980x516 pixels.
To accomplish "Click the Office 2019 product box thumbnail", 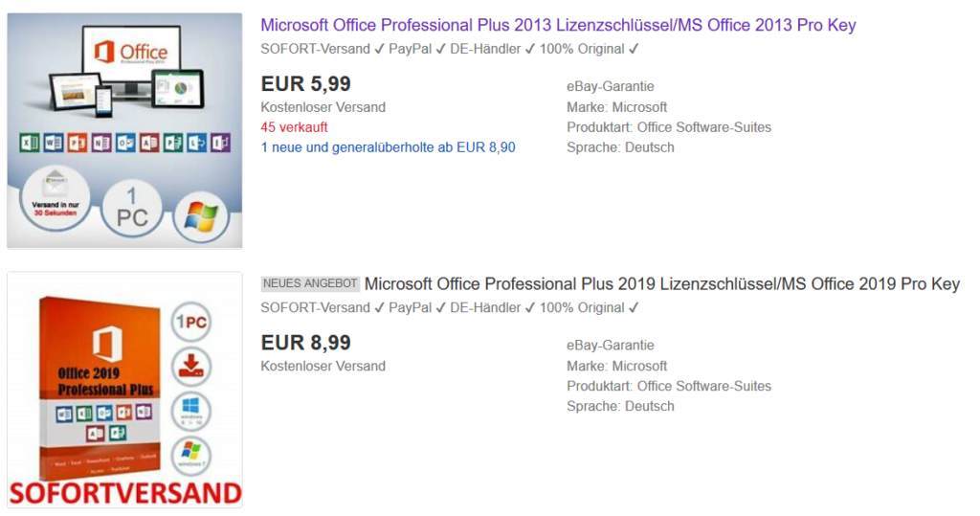I will pos(96,383).
